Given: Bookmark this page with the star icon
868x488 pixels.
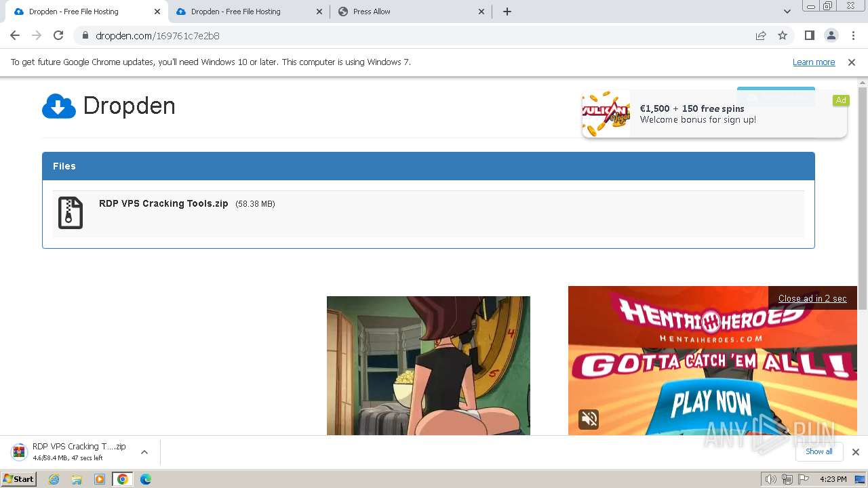Looking at the screenshot, I should coord(783,35).
